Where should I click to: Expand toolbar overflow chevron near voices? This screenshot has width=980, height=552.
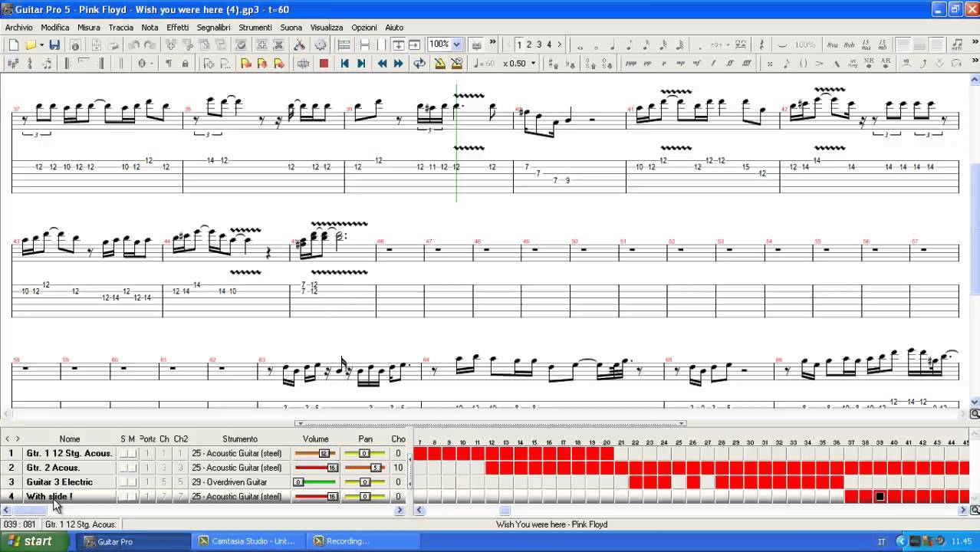[493, 44]
